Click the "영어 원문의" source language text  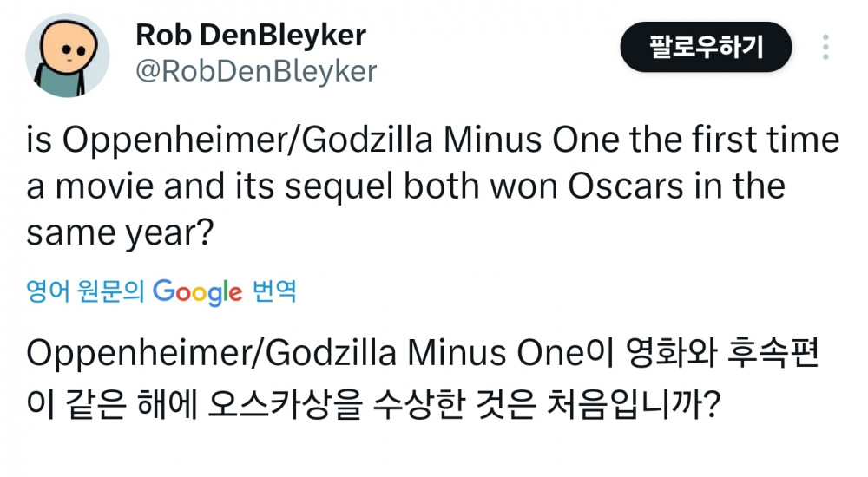pyautogui.click(x=87, y=291)
